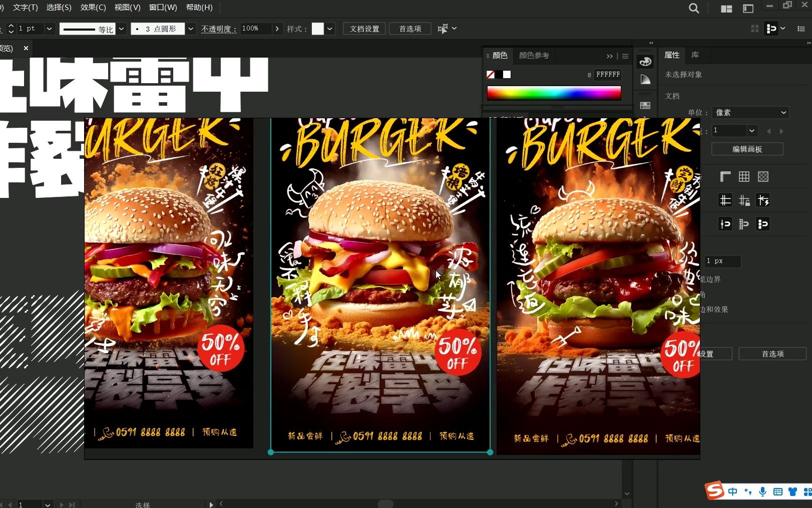The width and height of the screenshot is (812, 508).
Task: Click the hex color FFFFFF field
Action: click(x=608, y=74)
